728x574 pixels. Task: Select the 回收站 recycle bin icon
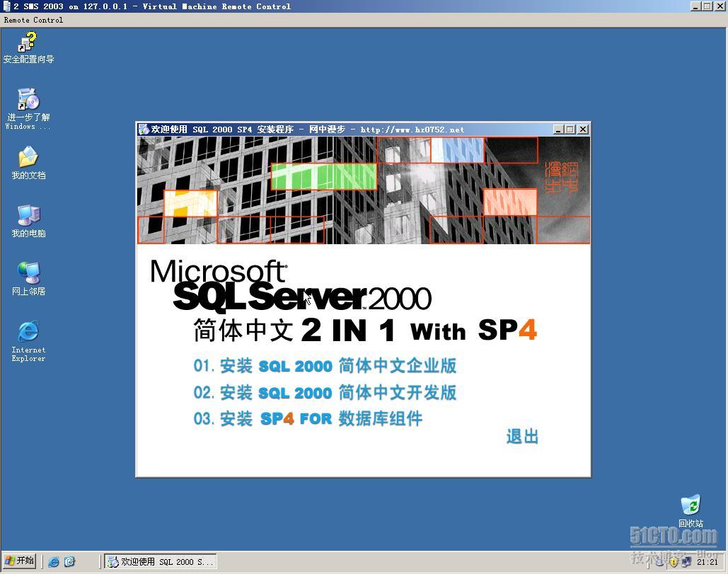click(x=691, y=511)
